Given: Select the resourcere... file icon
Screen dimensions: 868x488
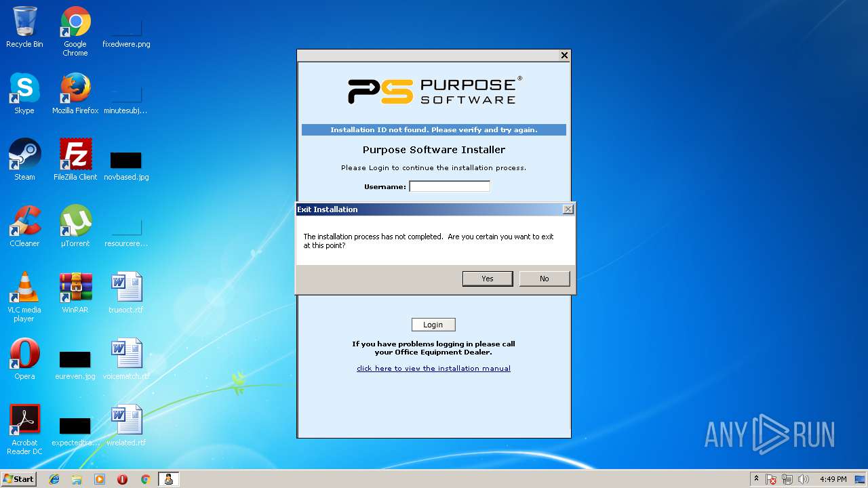Looking at the screenshot, I should (x=126, y=226).
